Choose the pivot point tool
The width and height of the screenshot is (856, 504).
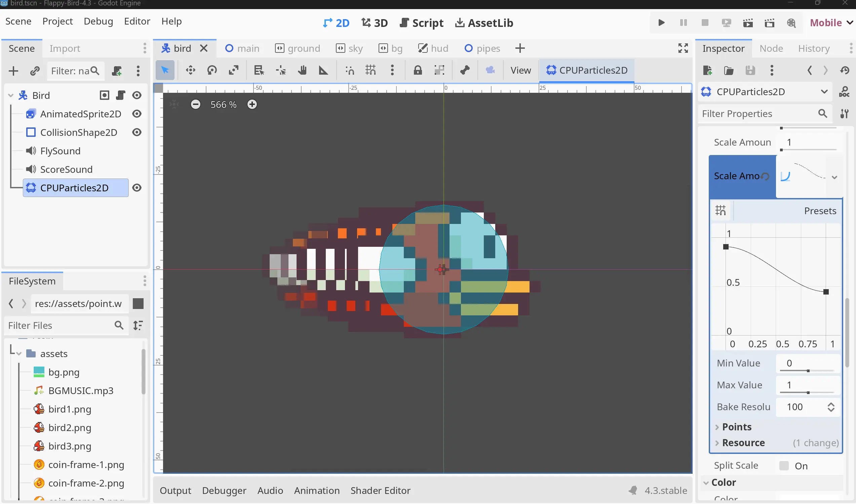pyautogui.click(x=281, y=70)
